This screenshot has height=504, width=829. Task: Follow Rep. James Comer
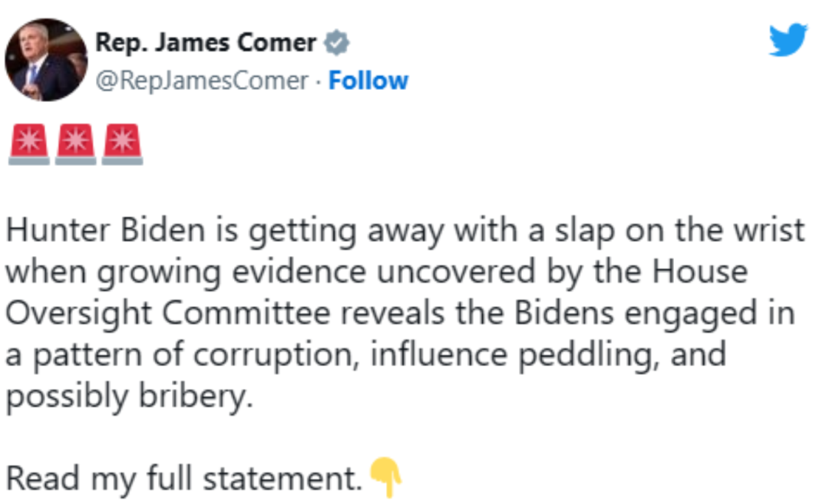click(368, 81)
